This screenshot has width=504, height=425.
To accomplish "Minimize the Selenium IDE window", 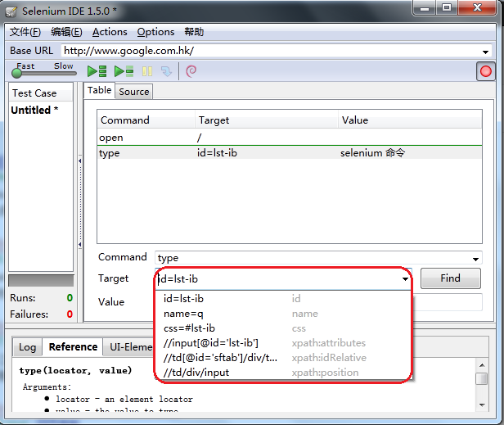I will click(x=425, y=7).
